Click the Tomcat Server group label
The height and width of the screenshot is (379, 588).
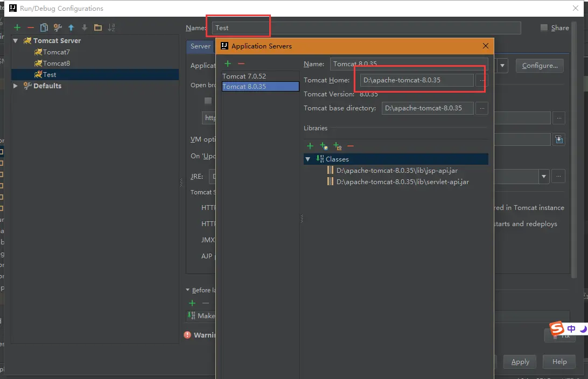click(x=57, y=40)
